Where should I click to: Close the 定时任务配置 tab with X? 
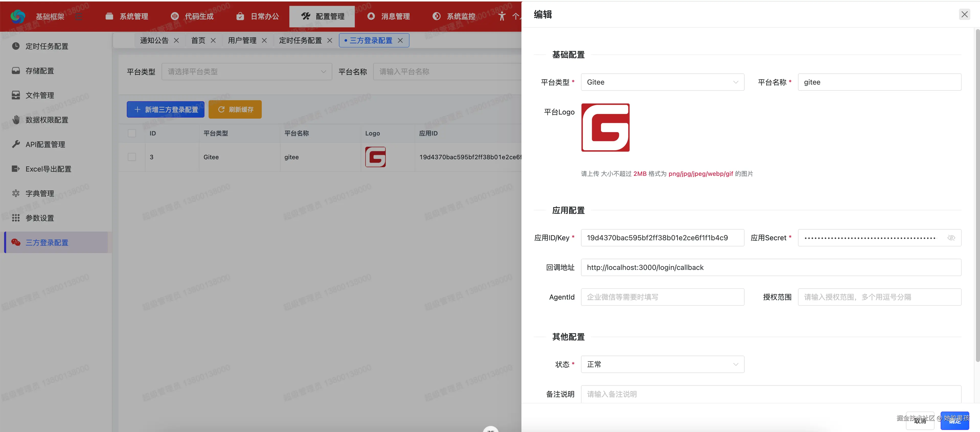330,40
